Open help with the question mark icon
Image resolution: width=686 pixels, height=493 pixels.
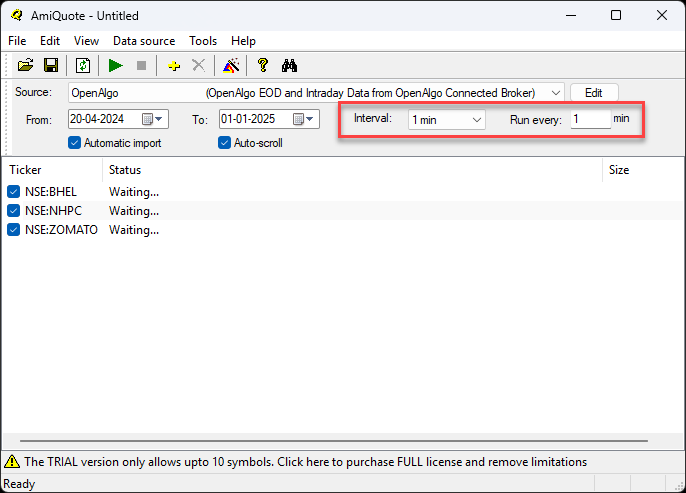262,66
